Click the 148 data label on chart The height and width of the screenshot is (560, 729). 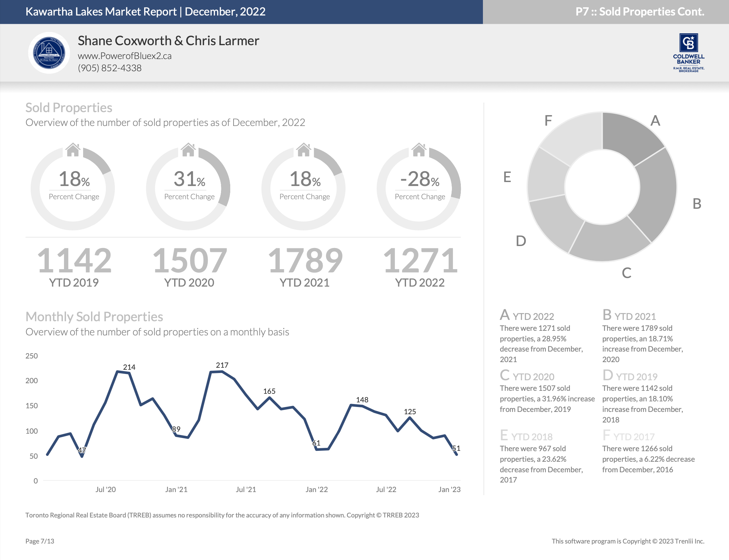coord(362,400)
